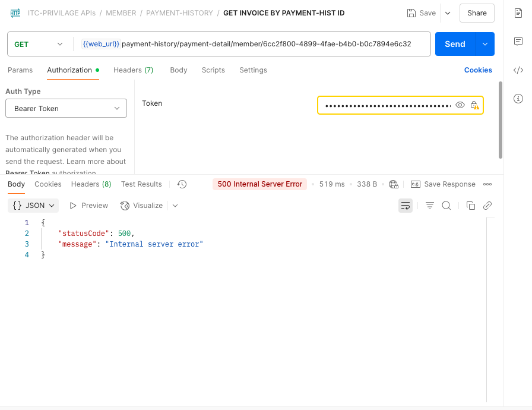The width and height of the screenshot is (532, 410).
Task: Click the token lock warning icon
Action: point(474,105)
